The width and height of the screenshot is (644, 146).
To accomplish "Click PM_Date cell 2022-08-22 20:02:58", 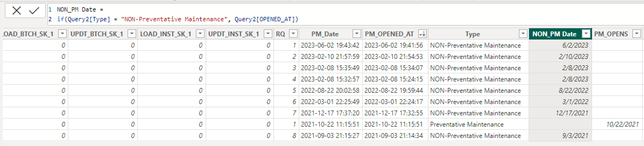I will pos(331,91).
